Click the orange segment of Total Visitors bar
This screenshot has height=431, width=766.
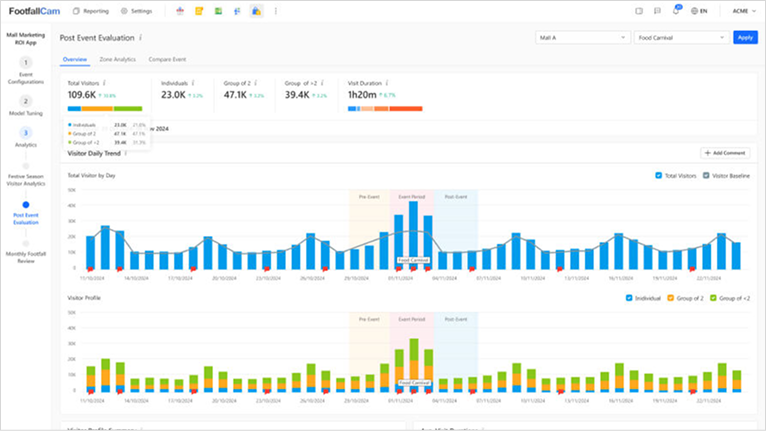97,108
